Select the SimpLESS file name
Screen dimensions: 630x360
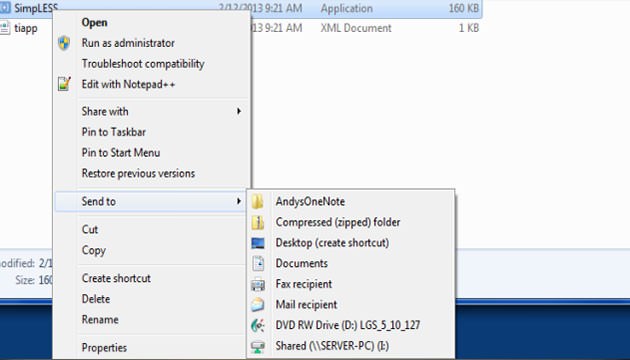click(x=36, y=8)
